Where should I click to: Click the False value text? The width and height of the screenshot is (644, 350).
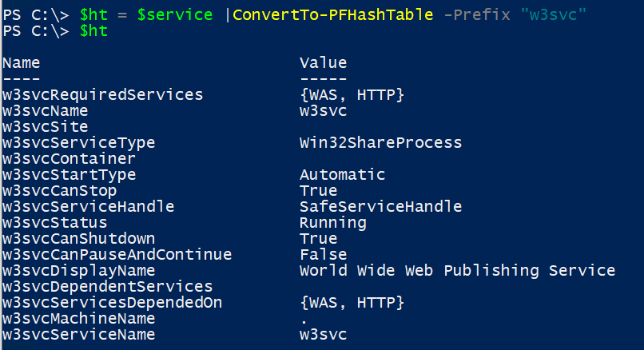(x=323, y=255)
